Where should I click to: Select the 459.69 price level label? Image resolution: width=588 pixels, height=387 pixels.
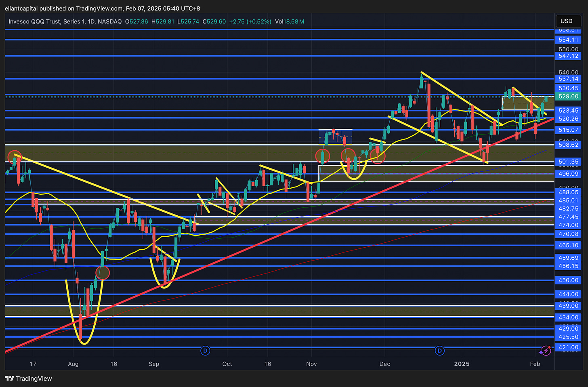click(569, 258)
